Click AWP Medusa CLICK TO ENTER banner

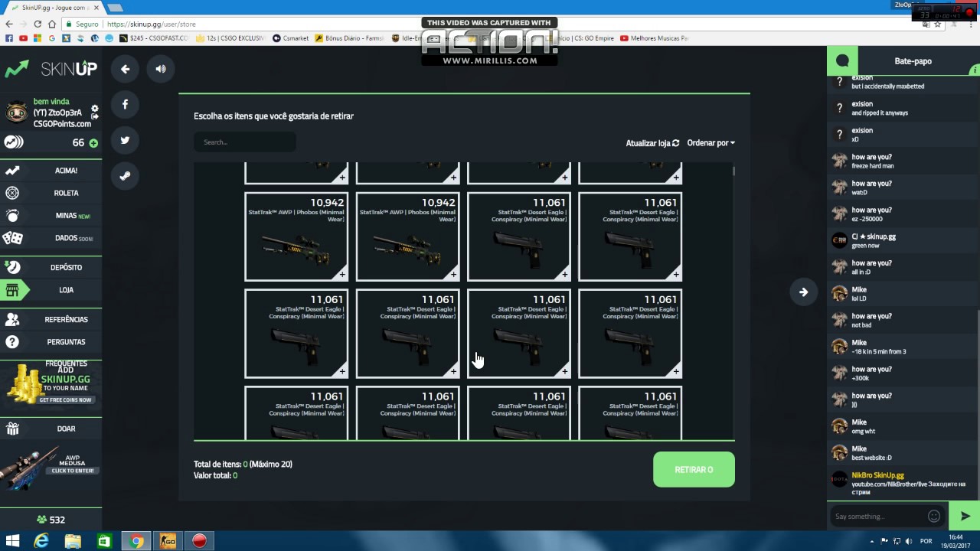(51, 467)
